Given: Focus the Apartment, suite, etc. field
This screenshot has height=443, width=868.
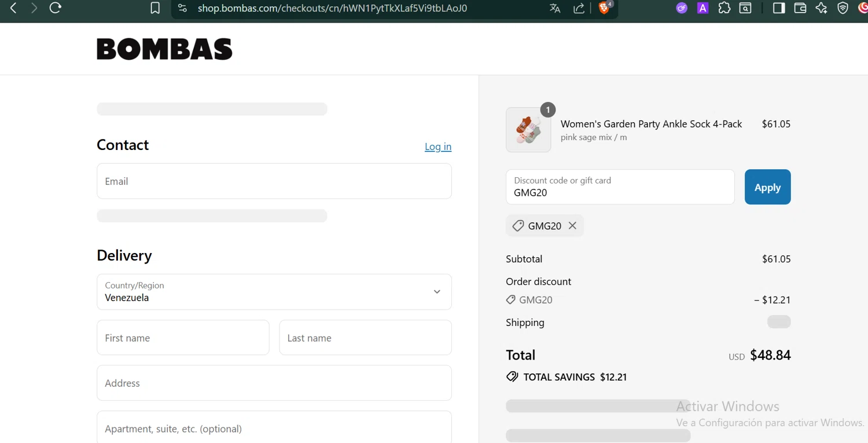Looking at the screenshot, I should coord(274,427).
